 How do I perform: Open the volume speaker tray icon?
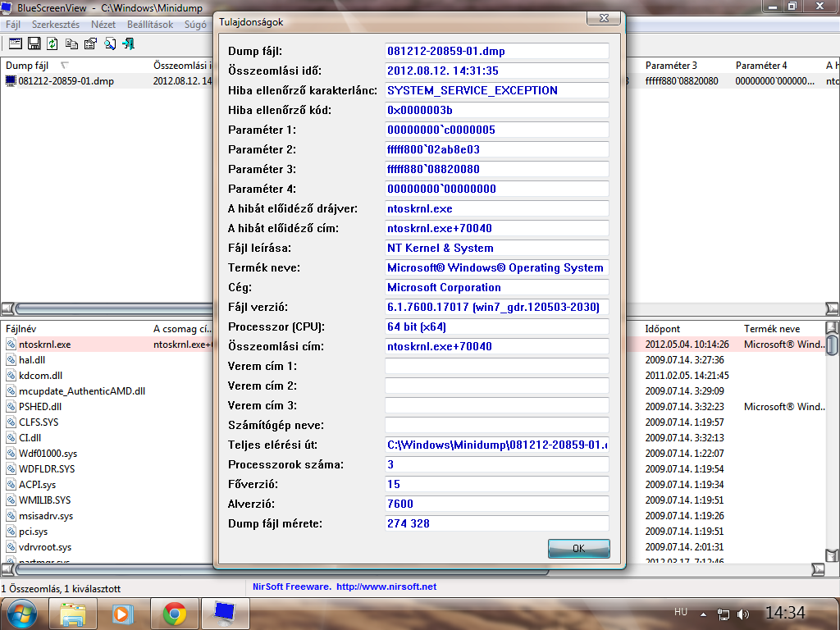[743, 614]
